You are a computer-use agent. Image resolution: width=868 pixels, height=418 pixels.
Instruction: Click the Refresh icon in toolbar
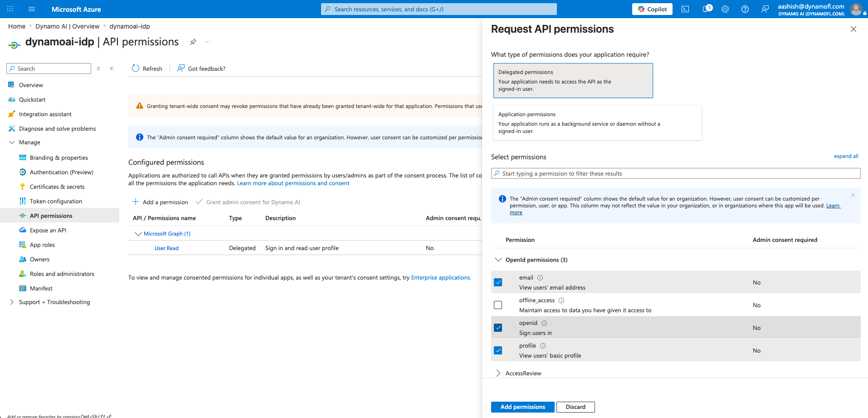pos(136,69)
